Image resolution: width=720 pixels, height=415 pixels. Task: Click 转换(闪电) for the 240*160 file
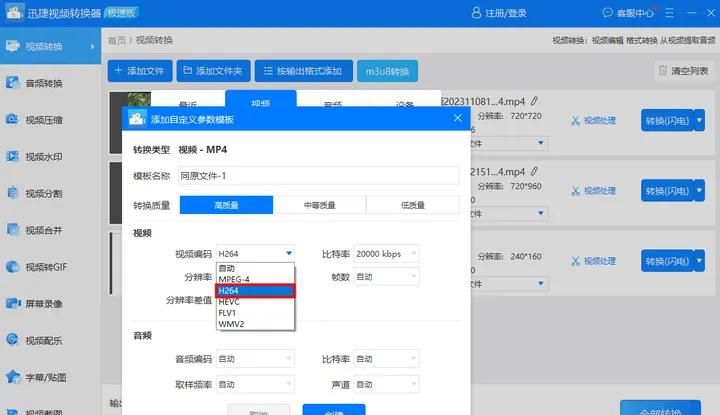(x=667, y=261)
